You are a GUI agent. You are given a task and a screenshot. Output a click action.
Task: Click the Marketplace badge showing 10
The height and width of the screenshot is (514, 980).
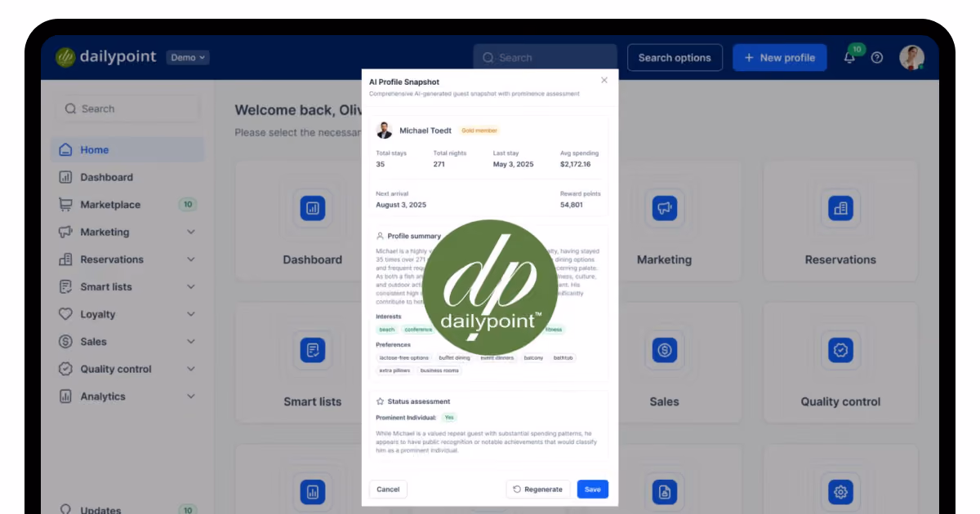click(188, 205)
